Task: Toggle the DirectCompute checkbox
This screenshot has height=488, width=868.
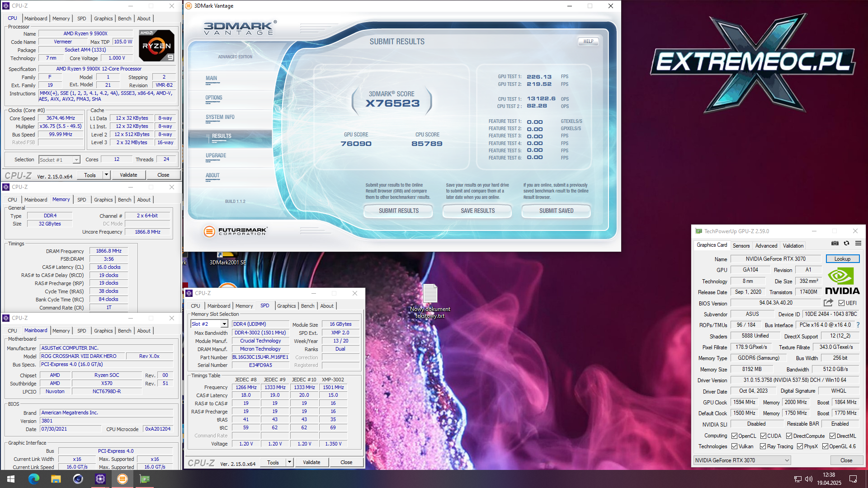Action: click(789, 436)
